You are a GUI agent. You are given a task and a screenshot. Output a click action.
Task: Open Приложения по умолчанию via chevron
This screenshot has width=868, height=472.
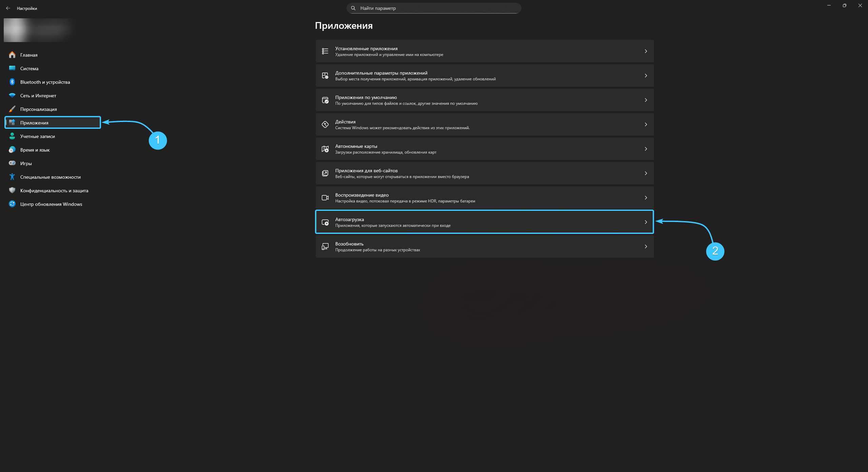[646, 100]
